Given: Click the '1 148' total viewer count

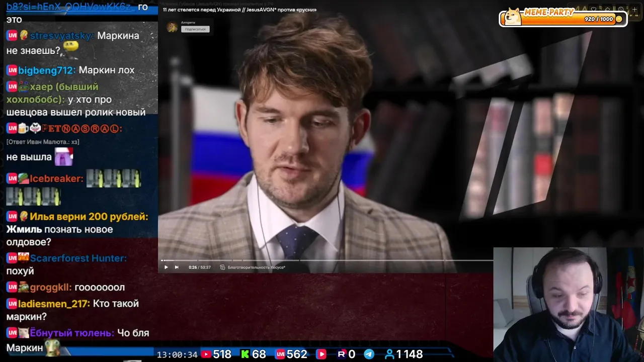Looking at the screenshot, I should pyautogui.click(x=410, y=354).
